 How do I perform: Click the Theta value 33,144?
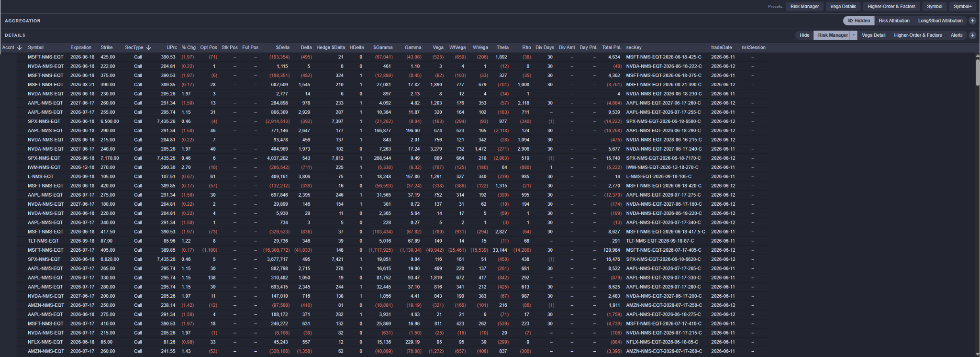(x=500, y=250)
